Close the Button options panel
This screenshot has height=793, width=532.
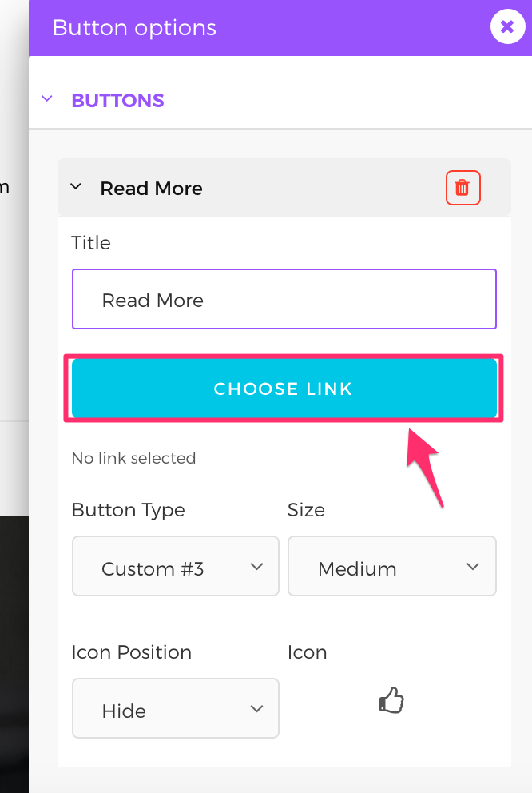[506, 27]
